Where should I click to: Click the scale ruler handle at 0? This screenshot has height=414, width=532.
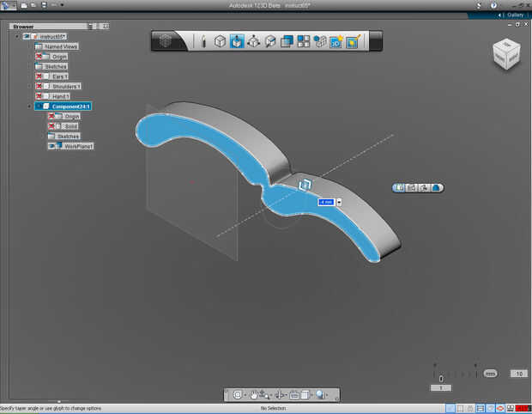coord(441,378)
